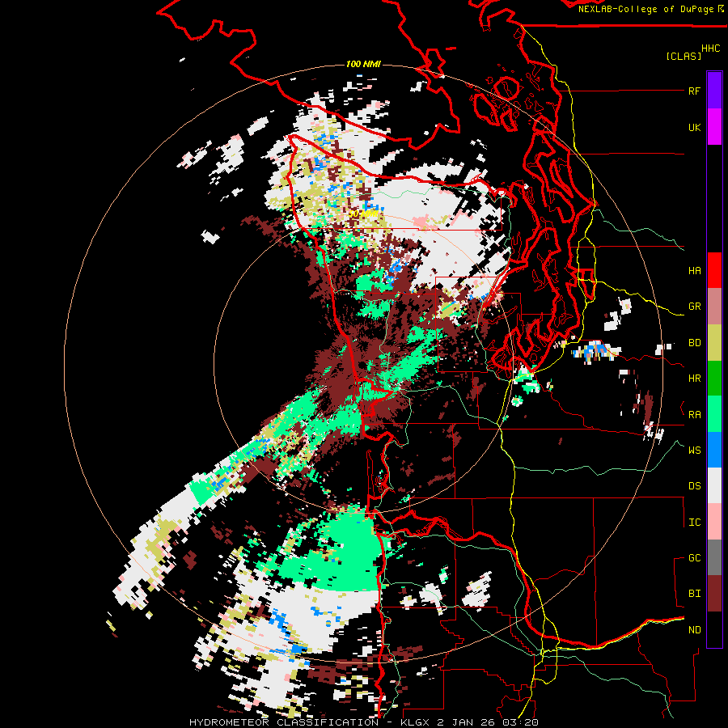Click the '100 NMI' range ring label

(363, 64)
